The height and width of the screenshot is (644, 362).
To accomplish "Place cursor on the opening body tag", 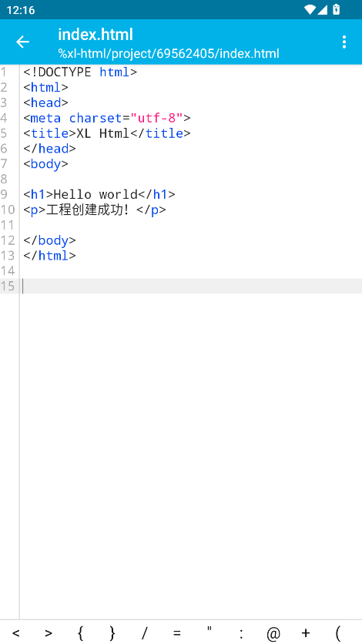I will (x=45, y=164).
